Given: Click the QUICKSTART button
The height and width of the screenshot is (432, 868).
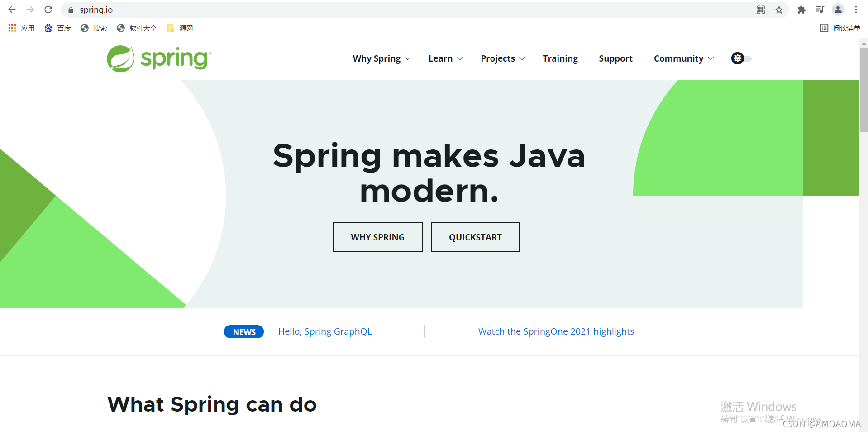Looking at the screenshot, I should click(x=475, y=237).
